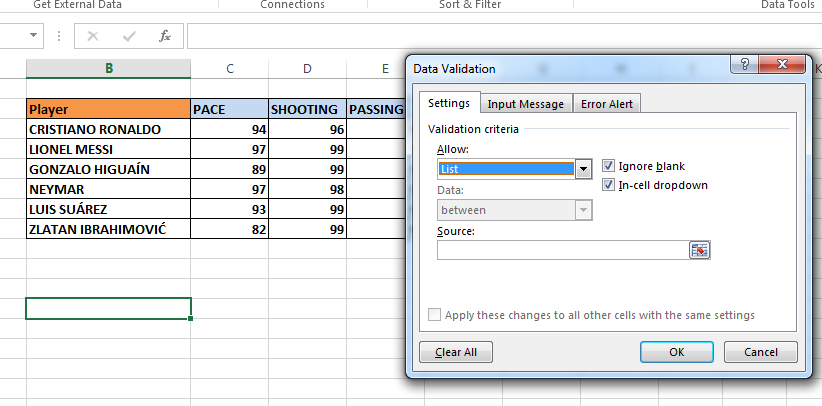Click Luis Suárez's PACE value 93
Screen dimensions: 822x406
coord(230,209)
